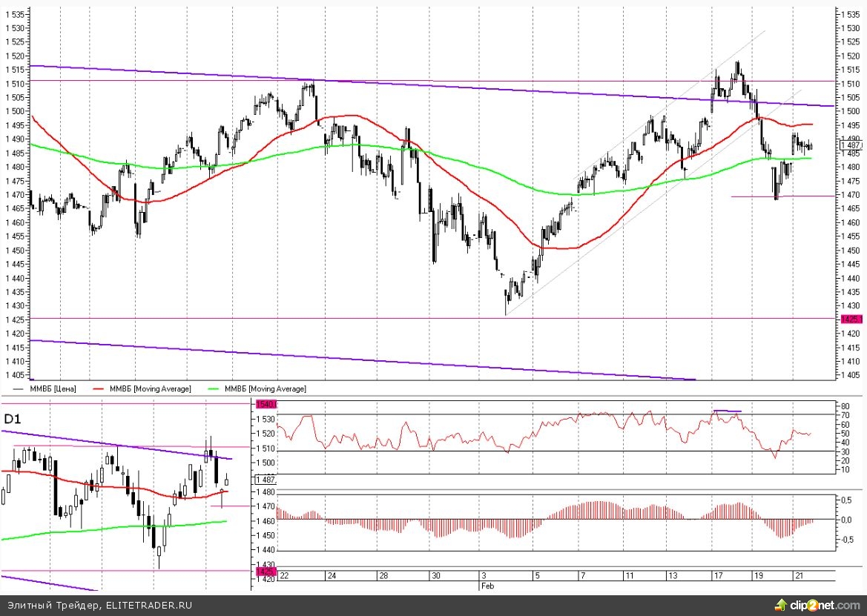
Task: Click the 1487 current price label on main chart
Action: tap(851, 146)
